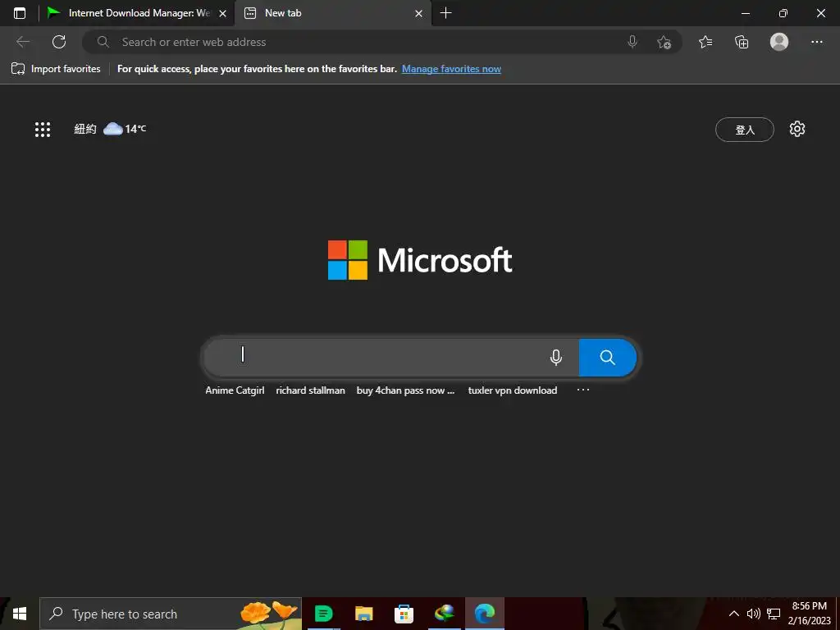
Task: Go back with the back arrow
Action: click(x=22, y=42)
